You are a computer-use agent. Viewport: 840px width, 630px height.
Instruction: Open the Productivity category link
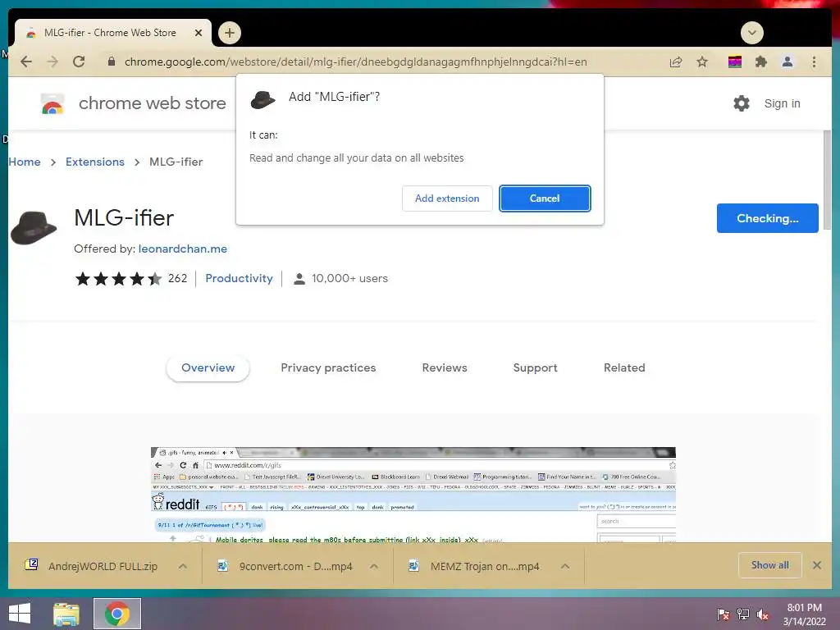tap(239, 279)
